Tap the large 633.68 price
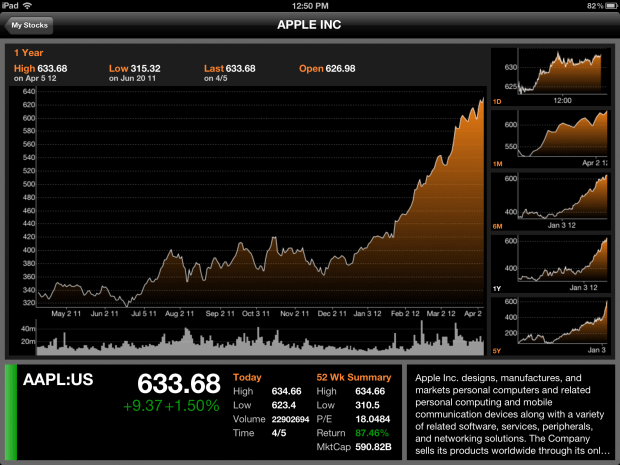 179,384
